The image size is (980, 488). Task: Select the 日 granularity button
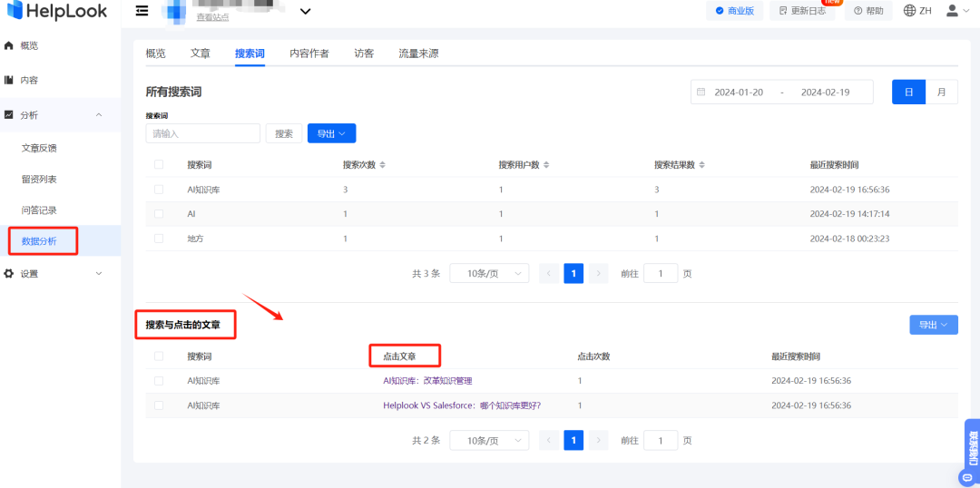tap(908, 92)
